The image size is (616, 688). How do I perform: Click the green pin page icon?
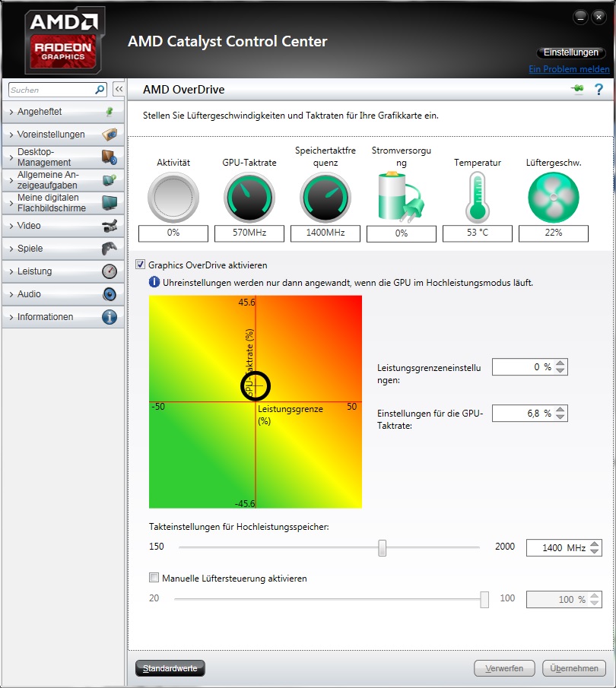[x=578, y=89]
